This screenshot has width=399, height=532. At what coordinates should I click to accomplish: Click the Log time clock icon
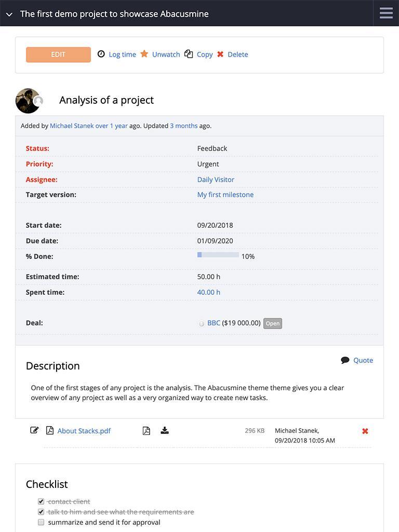(x=101, y=54)
